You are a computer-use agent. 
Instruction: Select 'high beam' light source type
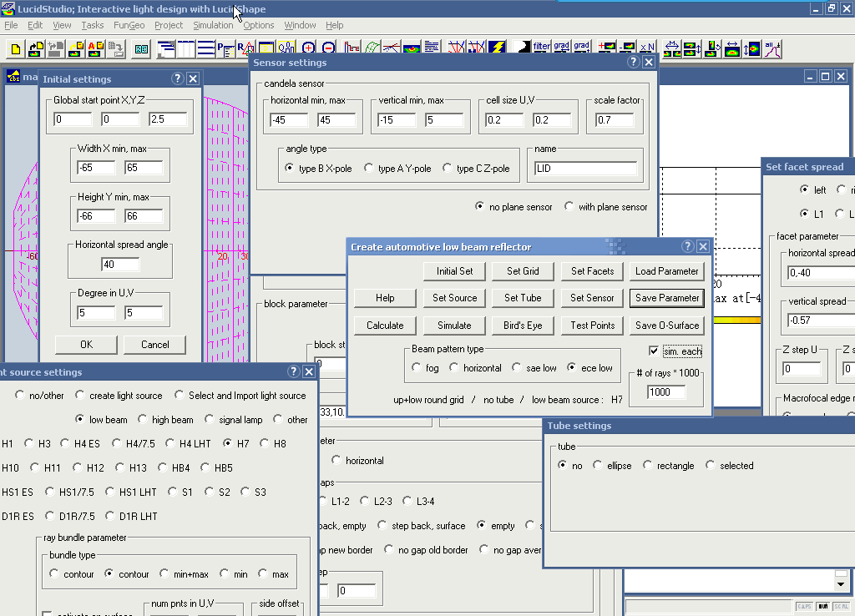coord(142,419)
